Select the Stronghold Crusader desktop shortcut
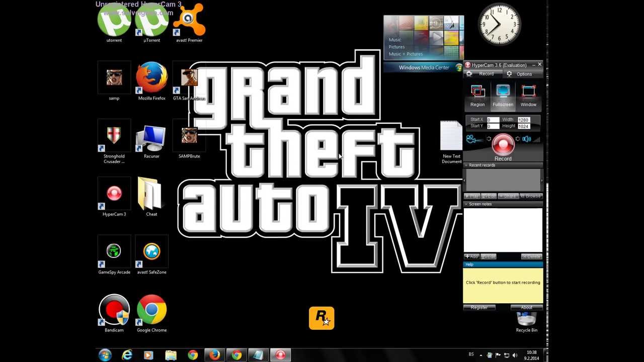The height and width of the screenshot is (362, 644). click(114, 141)
